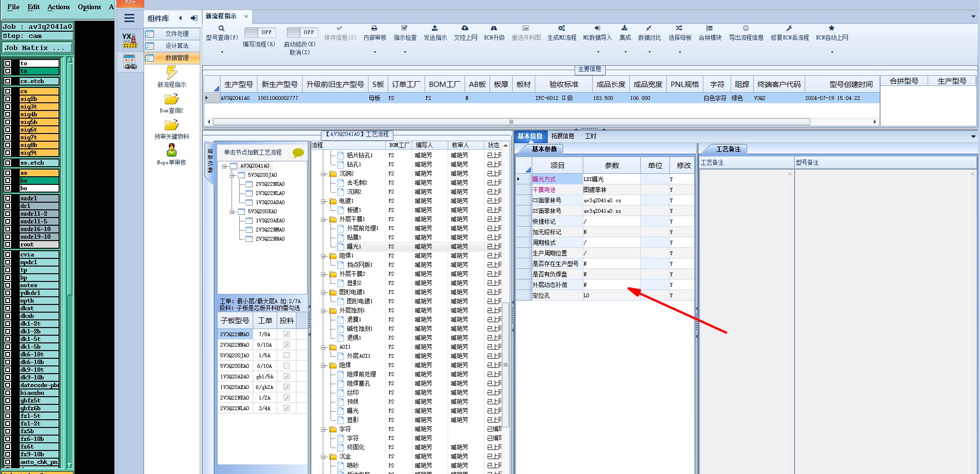Collapse the 外层蚀刻1 folder node
Image resolution: width=980 pixels, height=474 pixels.
(324, 311)
